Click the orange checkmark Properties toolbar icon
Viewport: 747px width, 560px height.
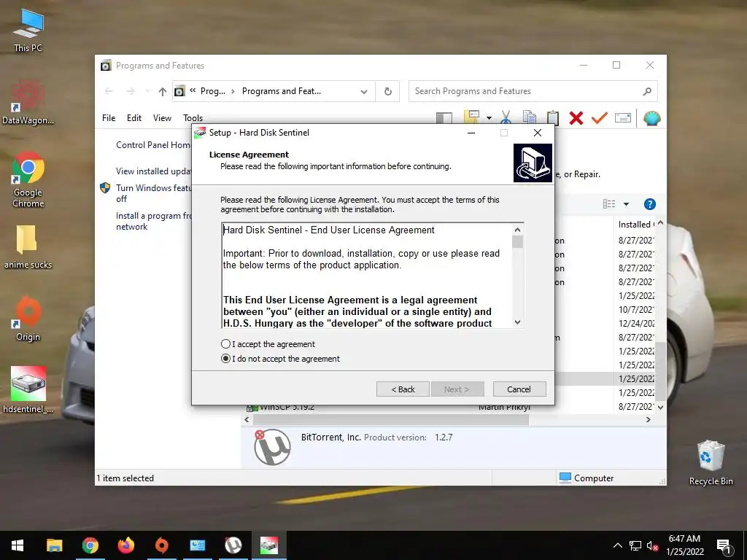pyautogui.click(x=600, y=117)
